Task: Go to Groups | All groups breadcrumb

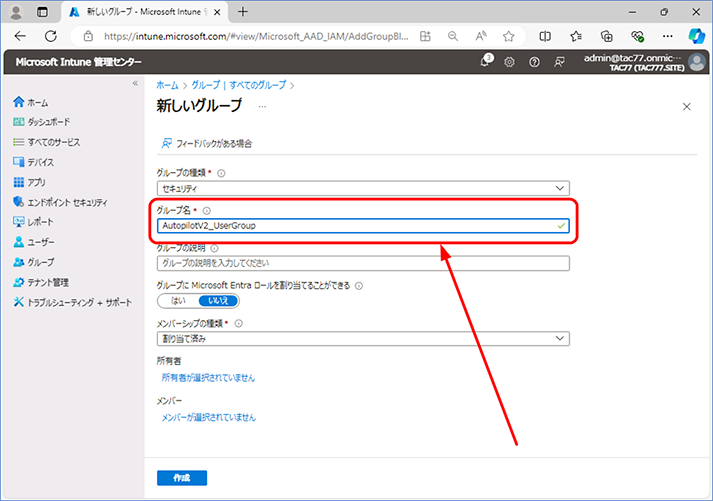Action: click(239, 85)
